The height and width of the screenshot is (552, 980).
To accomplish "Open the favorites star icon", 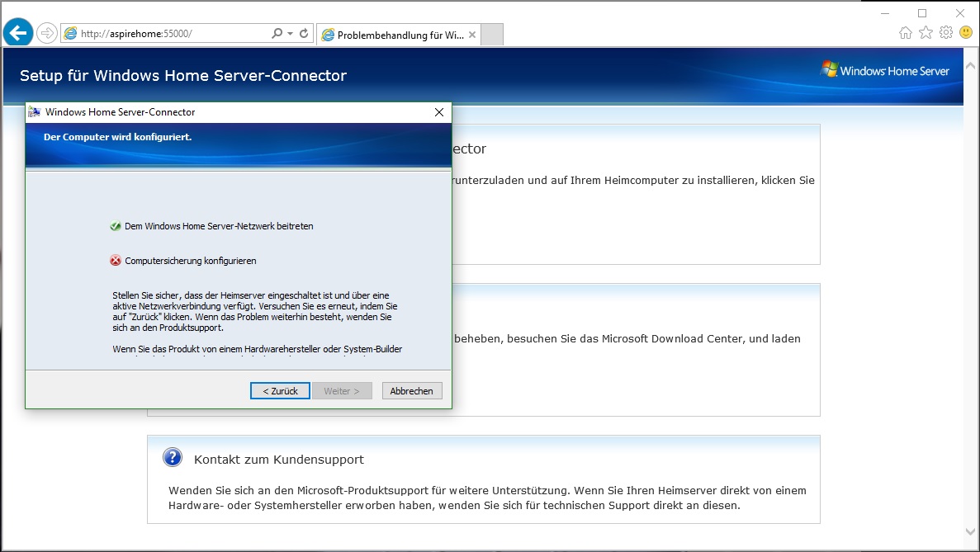I will [x=926, y=33].
